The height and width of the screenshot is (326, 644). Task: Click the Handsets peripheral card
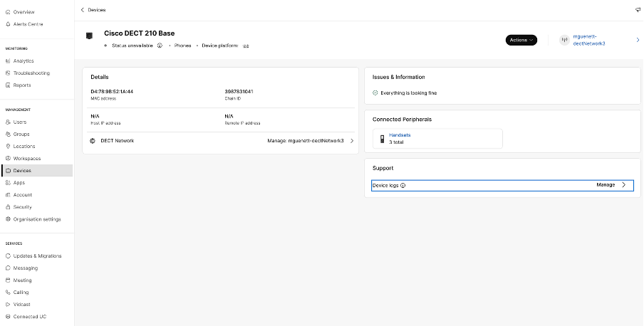point(437,139)
